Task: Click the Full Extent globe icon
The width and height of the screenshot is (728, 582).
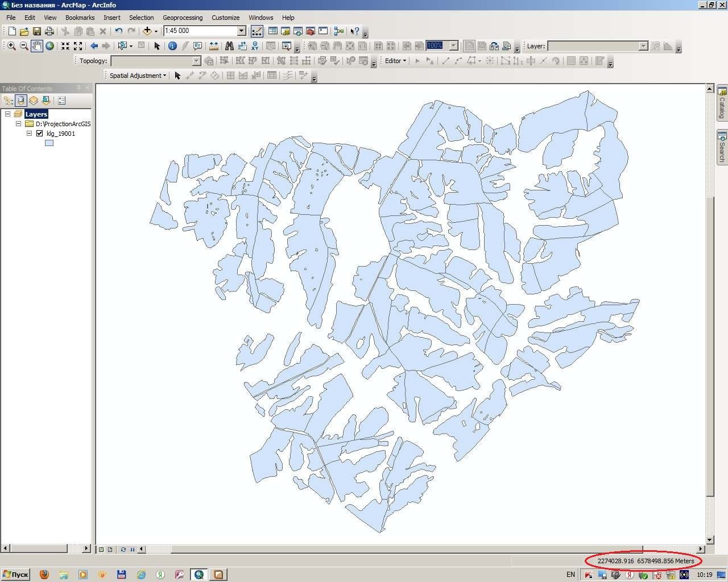Action: (50, 46)
